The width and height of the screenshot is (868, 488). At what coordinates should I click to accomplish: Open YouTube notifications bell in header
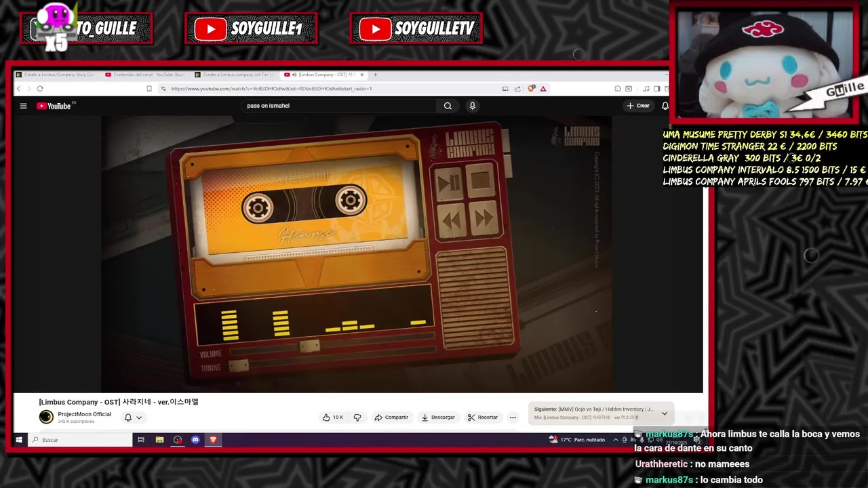coord(665,106)
